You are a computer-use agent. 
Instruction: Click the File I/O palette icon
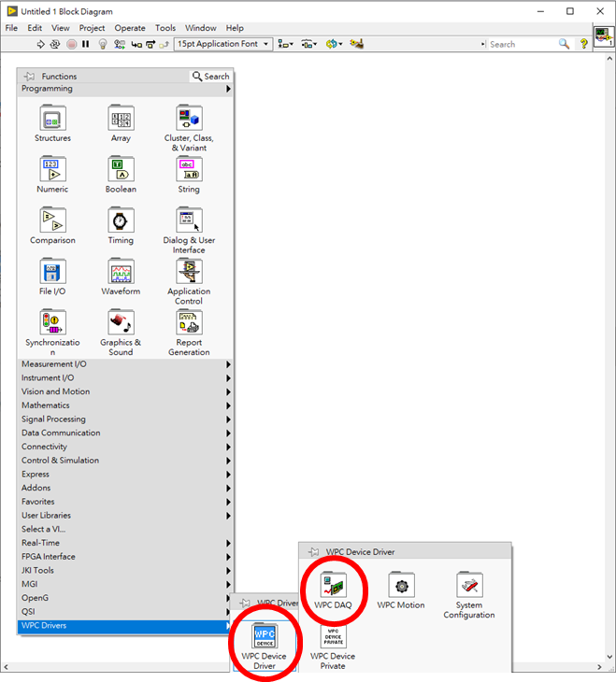point(52,273)
